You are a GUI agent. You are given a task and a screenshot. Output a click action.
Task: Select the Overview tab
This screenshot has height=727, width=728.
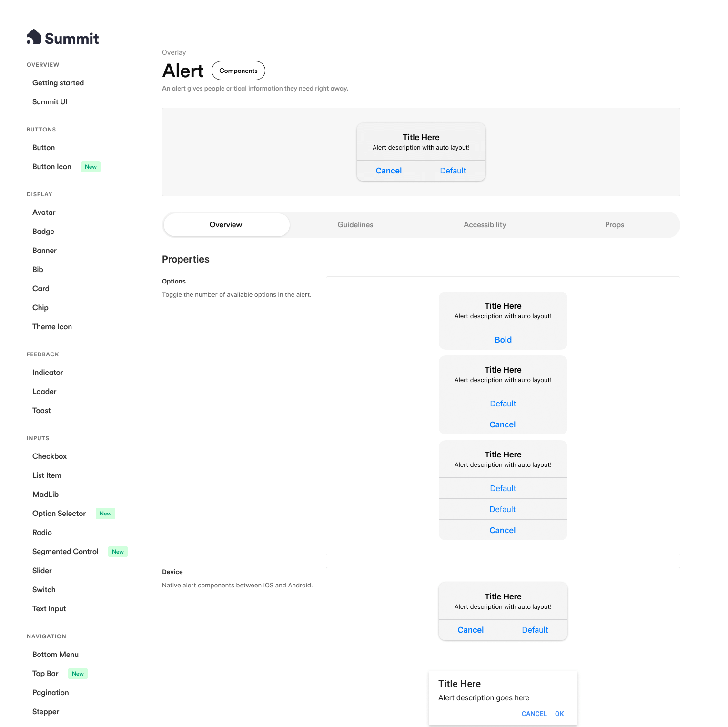226,225
